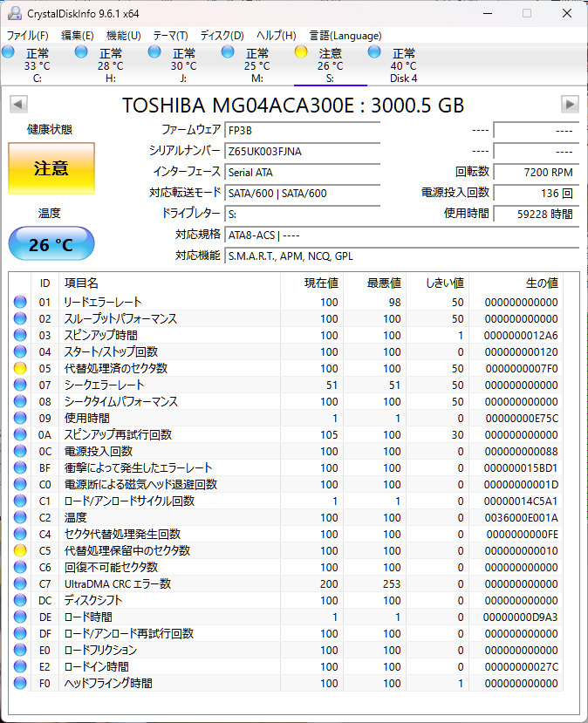This screenshot has height=723, width=588.
Task: Click the serial number field Z65UK003FJNA
Action: click(302, 151)
